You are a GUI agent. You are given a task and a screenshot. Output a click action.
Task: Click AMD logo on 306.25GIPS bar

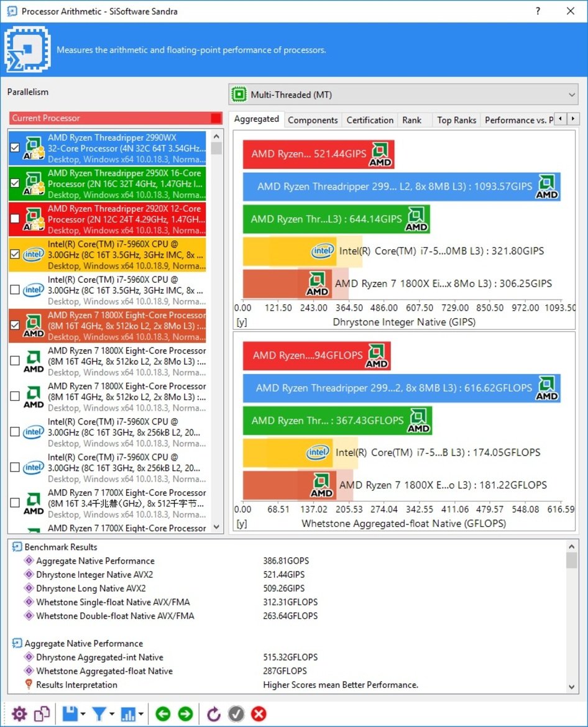point(317,284)
